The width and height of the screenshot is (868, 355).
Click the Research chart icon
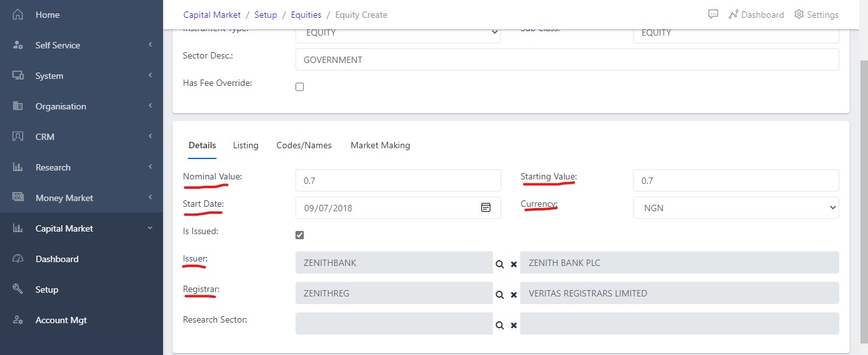coord(18,167)
